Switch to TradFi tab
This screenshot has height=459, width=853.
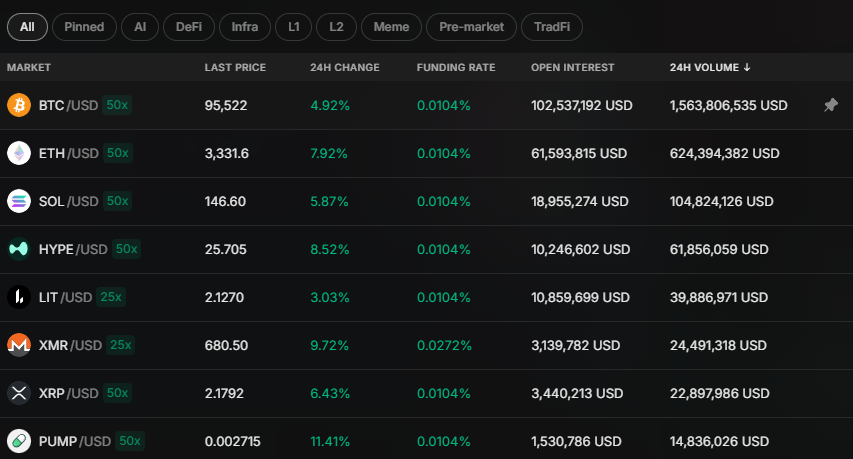(552, 27)
